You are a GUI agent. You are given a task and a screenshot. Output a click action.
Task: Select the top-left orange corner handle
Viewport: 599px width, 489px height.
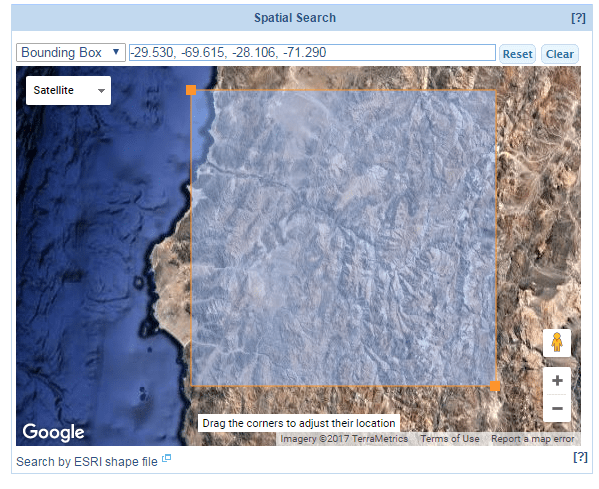[191, 90]
